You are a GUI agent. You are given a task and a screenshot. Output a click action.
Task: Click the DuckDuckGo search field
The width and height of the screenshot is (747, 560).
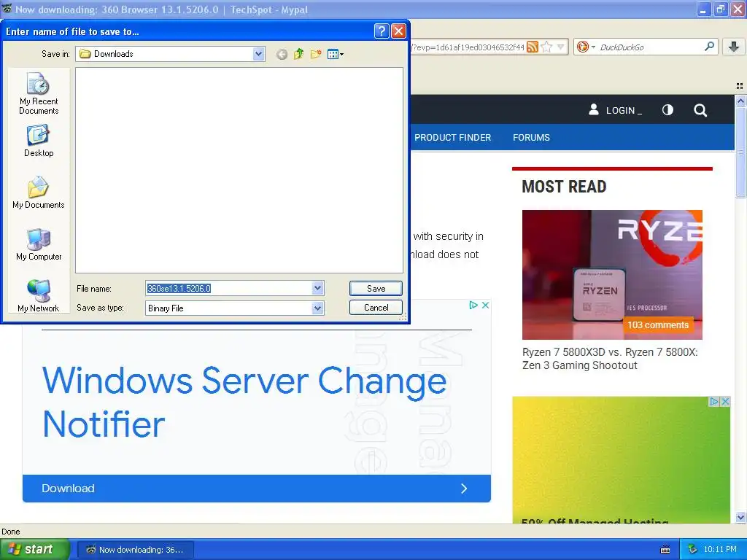pos(650,47)
